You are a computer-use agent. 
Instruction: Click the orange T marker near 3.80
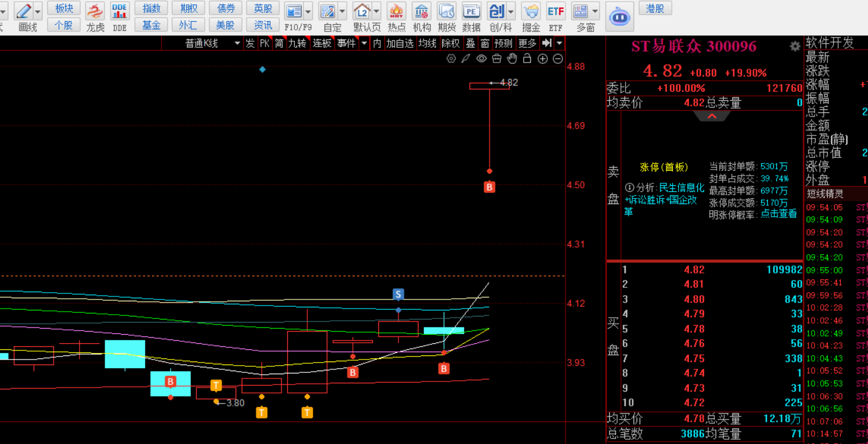click(216, 385)
